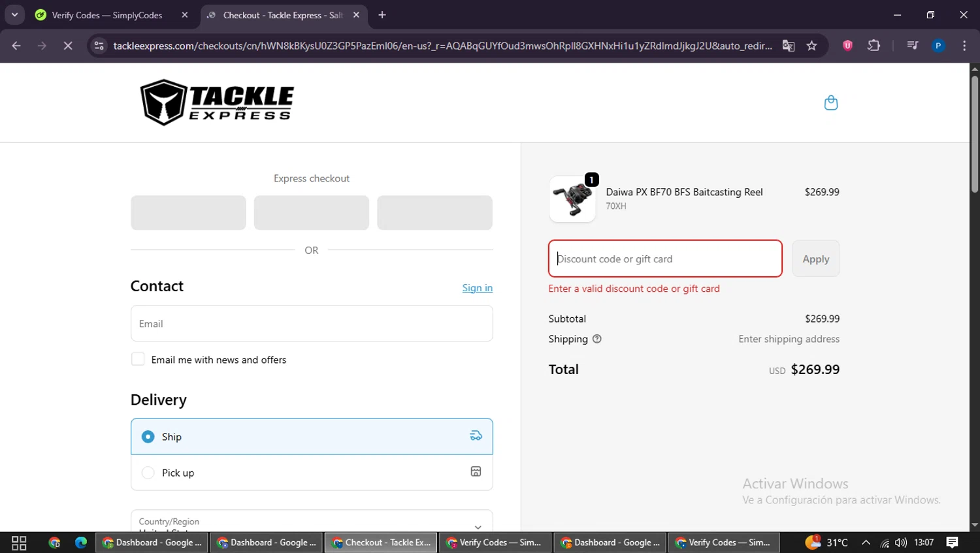980x553 pixels.
Task: Click the scrollbar down arrow
Action: pyautogui.click(x=974, y=525)
